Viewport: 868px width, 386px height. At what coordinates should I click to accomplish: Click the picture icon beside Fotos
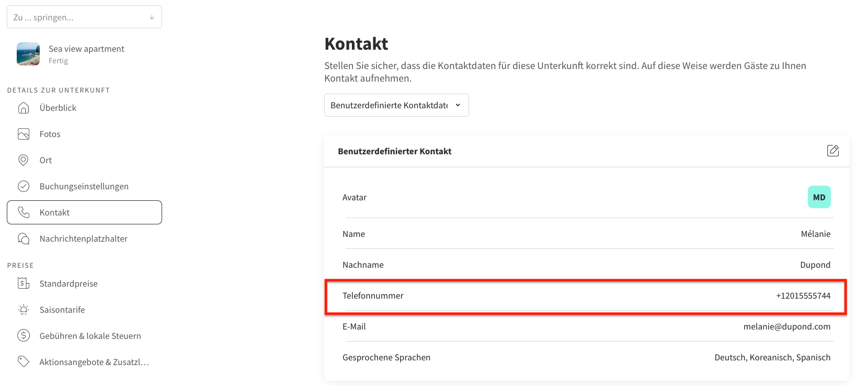click(x=24, y=134)
